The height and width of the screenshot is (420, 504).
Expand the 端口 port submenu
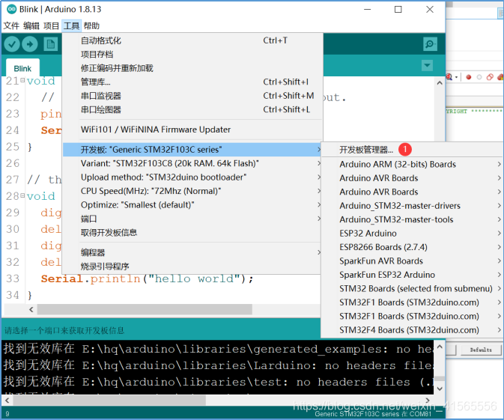[x=192, y=219]
